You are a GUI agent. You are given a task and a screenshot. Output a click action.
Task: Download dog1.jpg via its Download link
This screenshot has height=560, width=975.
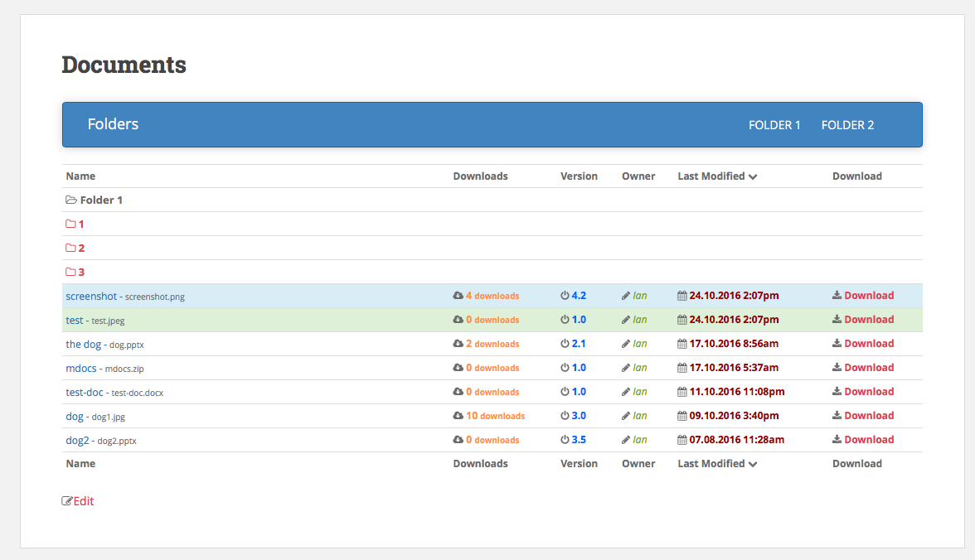click(x=869, y=416)
